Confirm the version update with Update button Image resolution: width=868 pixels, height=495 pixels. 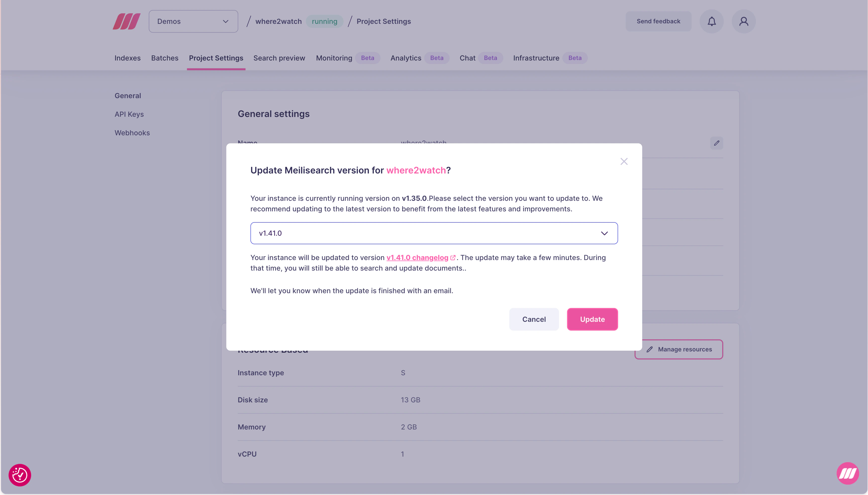pos(592,319)
